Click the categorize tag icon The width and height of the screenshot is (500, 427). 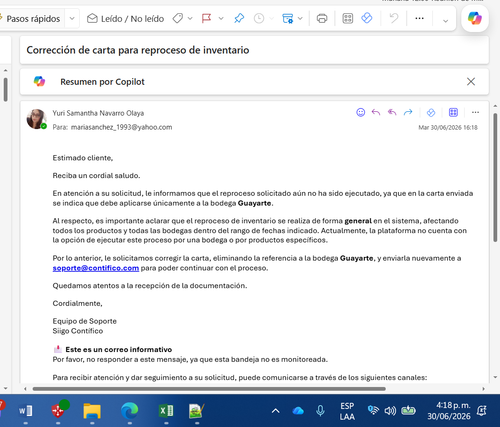coord(178,18)
